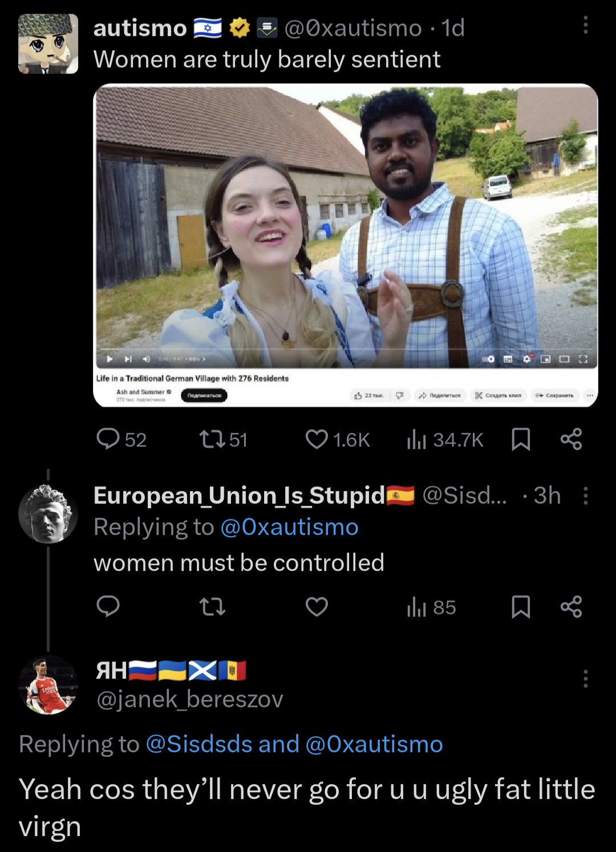View analytics showing 85 views

click(431, 607)
